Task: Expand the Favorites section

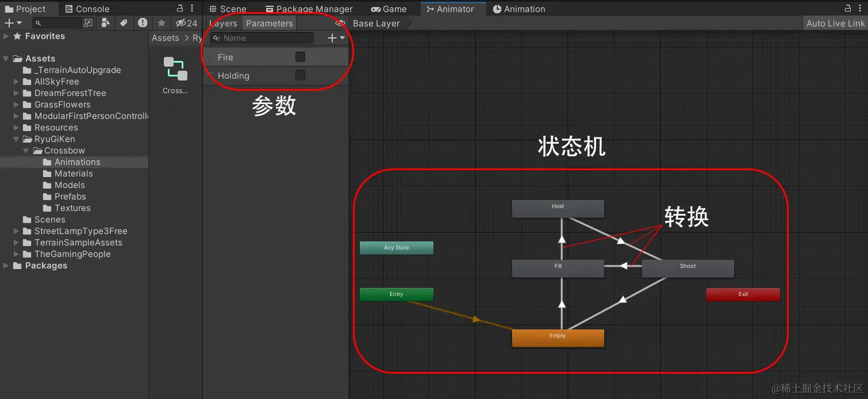Action: tap(6, 36)
